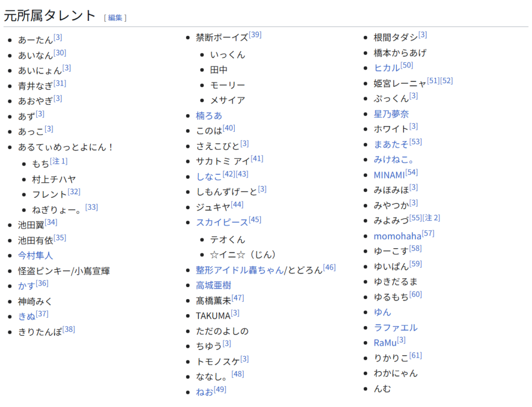Click the しなこ link
This screenshot has width=532, height=407.
[209, 177]
